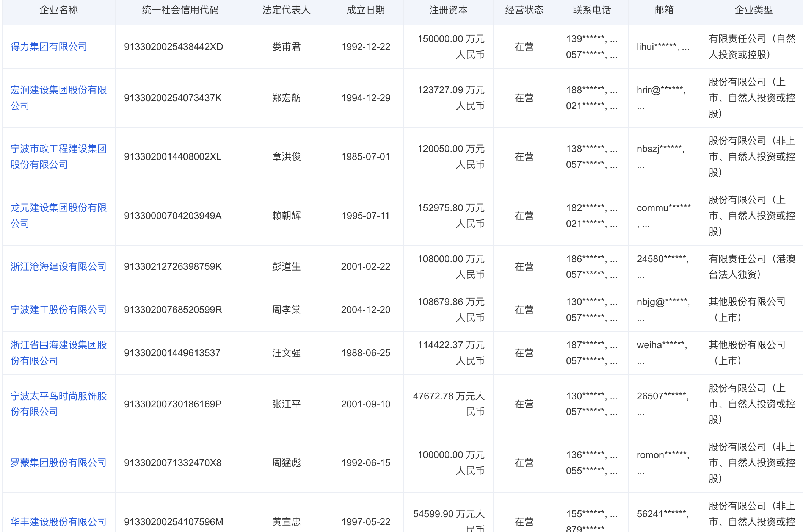Click founding date 1992-12-22
The height and width of the screenshot is (532, 803).
click(x=366, y=47)
